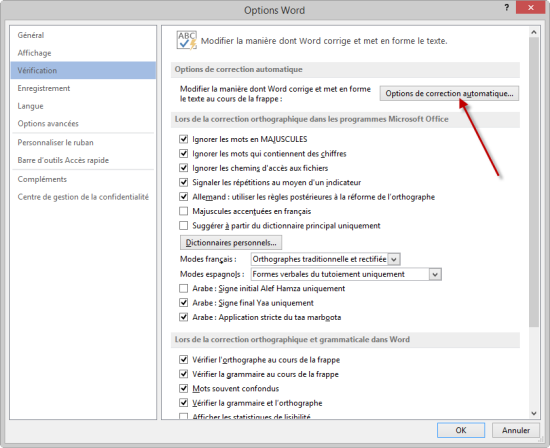The width and height of the screenshot is (550, 448).
Task: Click the Orthographes traditionnelle et rectifiée combo box
Action: [326, 259]
